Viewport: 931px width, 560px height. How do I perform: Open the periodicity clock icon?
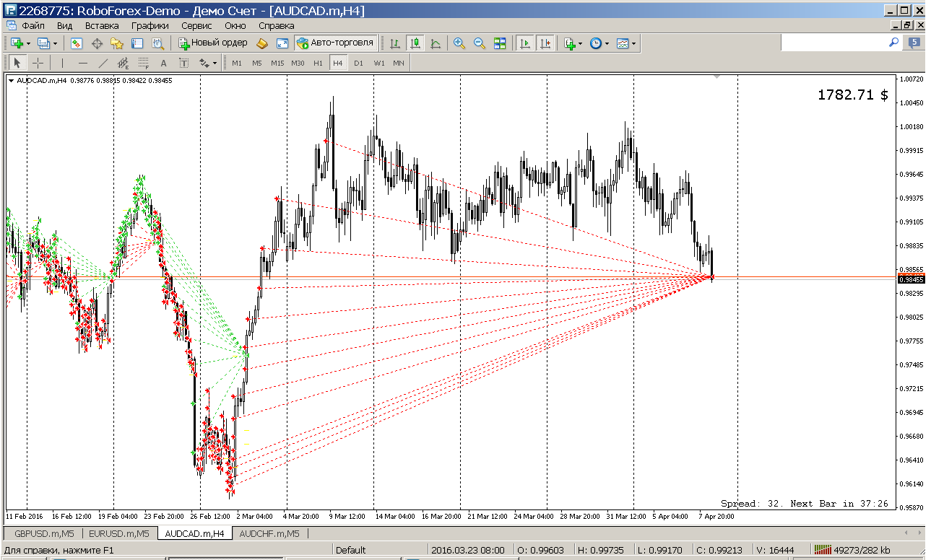click(596, 43)
